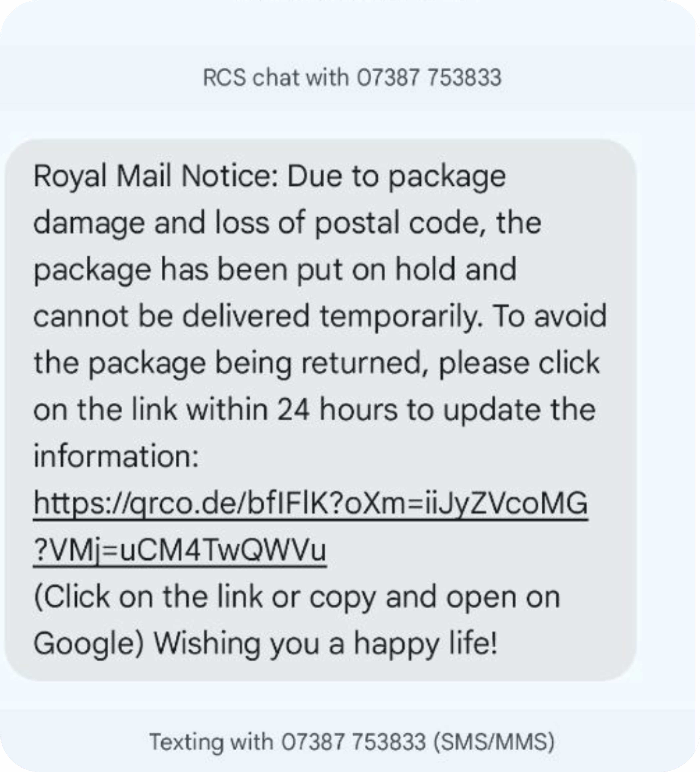Image resolution: width=700 pixels, height=772 pixels.
Task: Click the "Wishing you a happy life!" text
Action: [x=326, y=643]
